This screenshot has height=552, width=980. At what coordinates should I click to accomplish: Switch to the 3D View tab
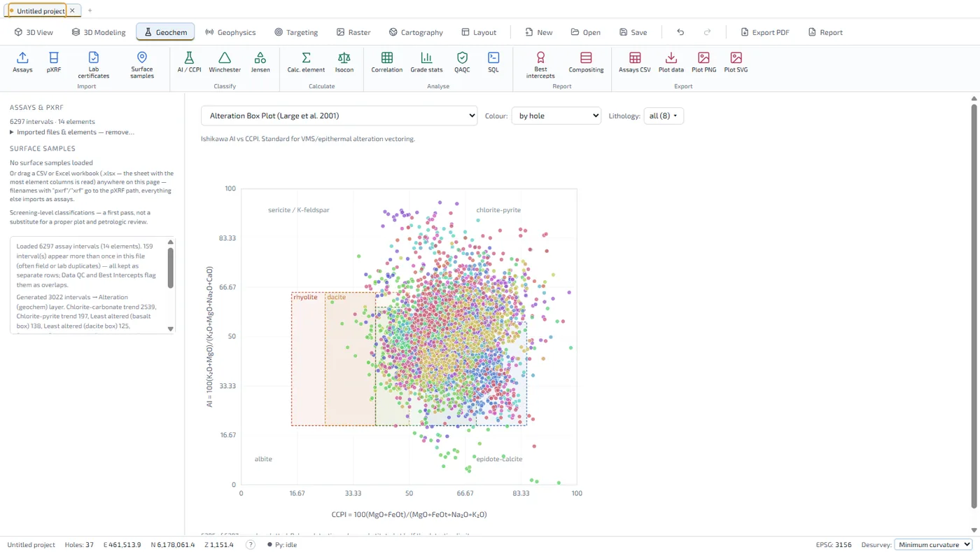tap(34, 32)
